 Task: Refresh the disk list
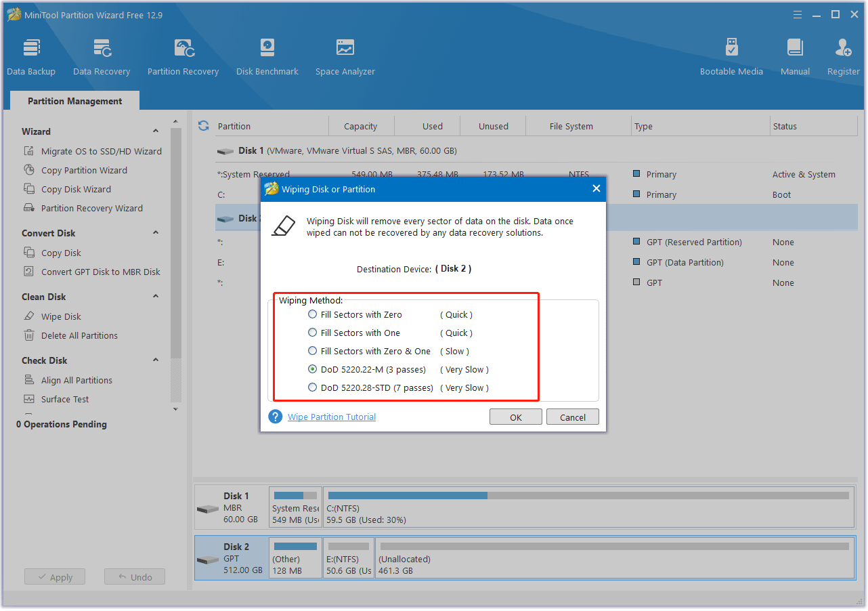tap(202, 125)
